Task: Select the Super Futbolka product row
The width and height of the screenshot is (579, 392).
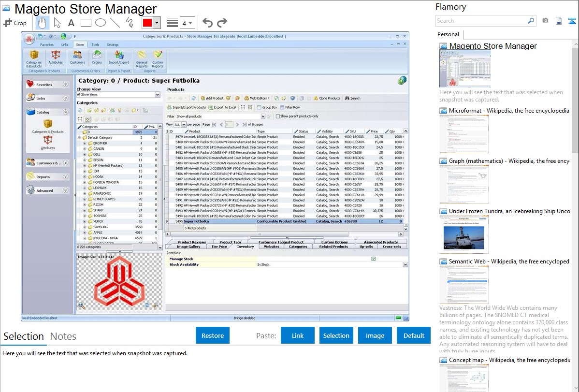Action: [x=285, y=221]
